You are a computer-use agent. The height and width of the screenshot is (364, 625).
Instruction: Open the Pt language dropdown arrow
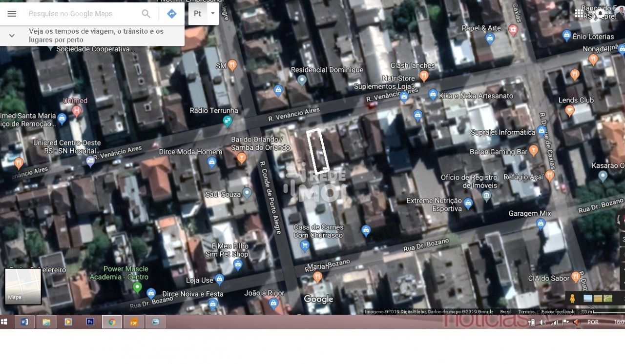pyautogui.click(x=212, y=14)
